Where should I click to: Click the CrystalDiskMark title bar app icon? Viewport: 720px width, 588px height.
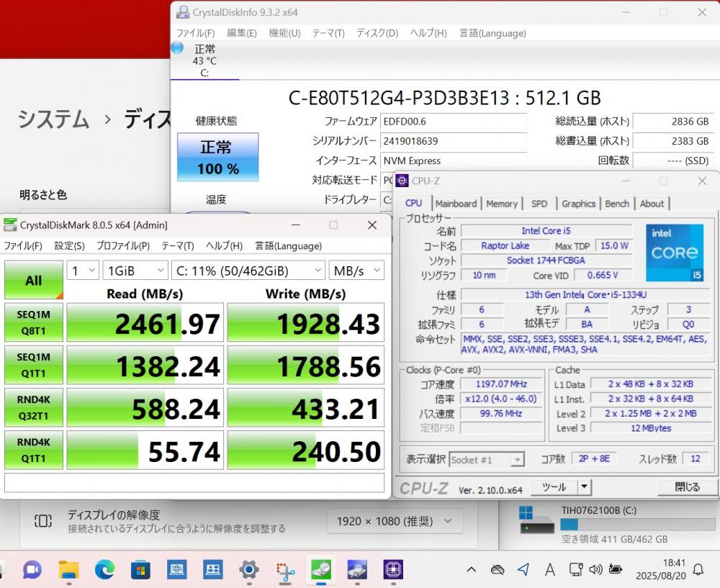tap(10, 225)
